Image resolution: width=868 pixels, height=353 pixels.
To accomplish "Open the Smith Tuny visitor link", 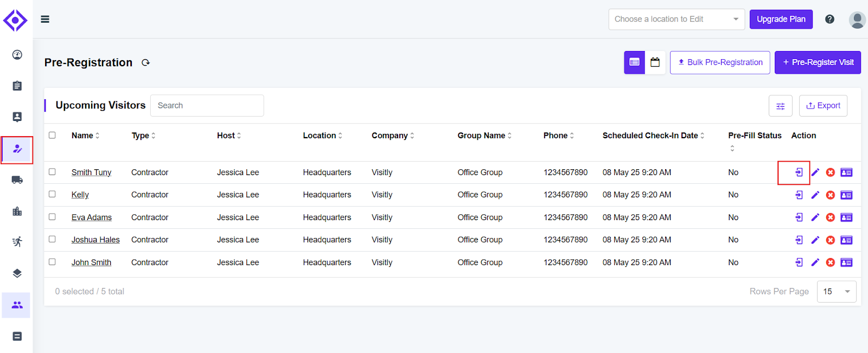I will click(91, 172).
